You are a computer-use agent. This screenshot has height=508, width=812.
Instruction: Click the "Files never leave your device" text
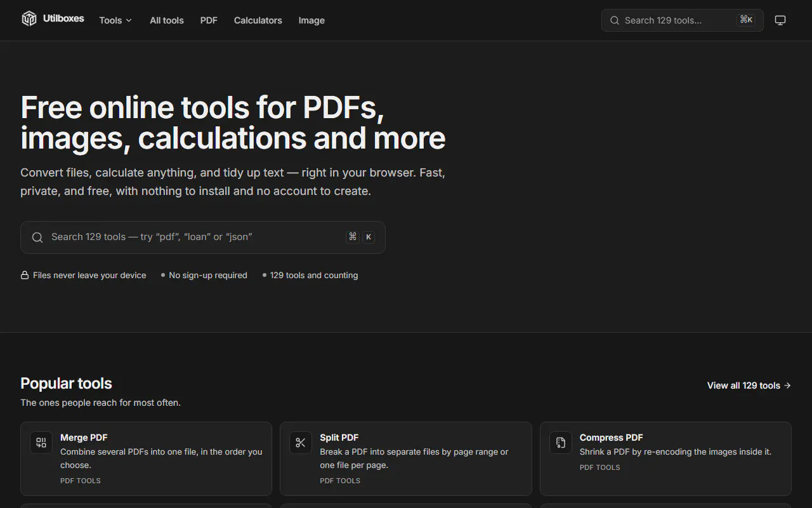coord(89,276)
